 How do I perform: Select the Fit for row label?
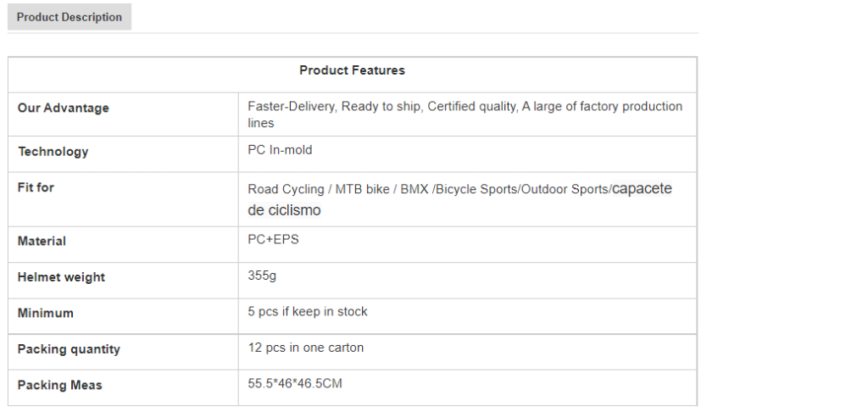tap(36, 187)
